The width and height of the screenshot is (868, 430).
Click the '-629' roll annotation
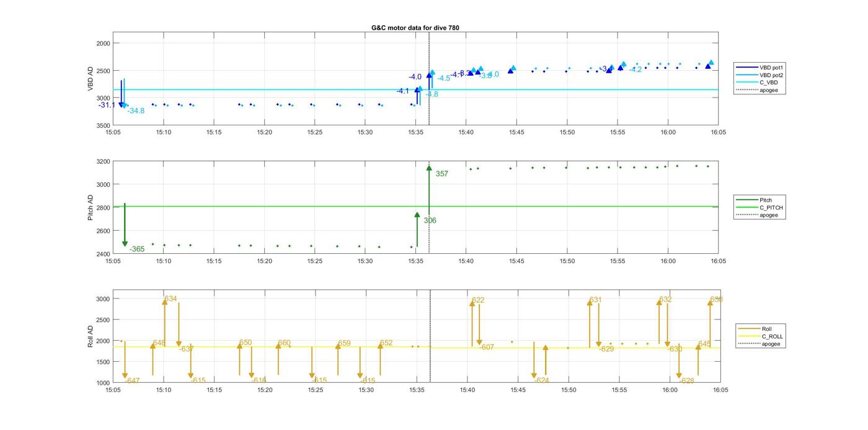click(606, 349)
